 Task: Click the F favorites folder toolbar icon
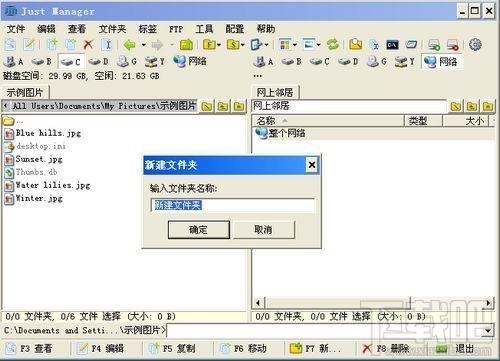click(209, 44)
